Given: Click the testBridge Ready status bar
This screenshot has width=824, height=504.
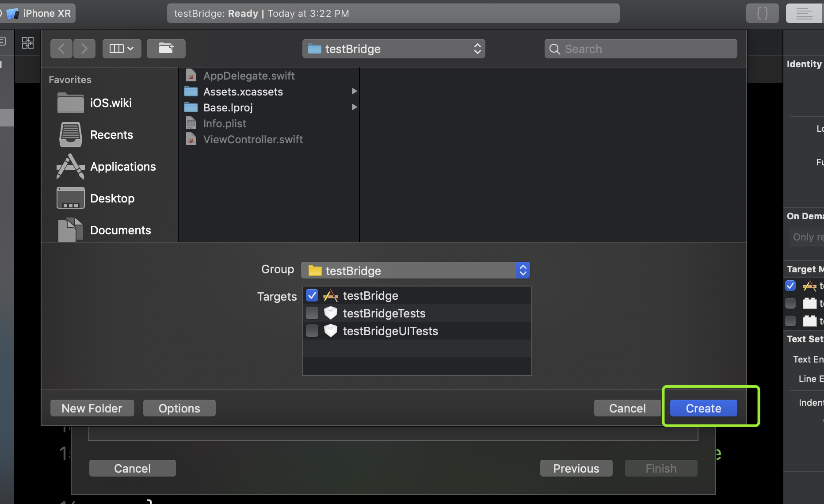Looking at the screenshot, I should (393, 13).
